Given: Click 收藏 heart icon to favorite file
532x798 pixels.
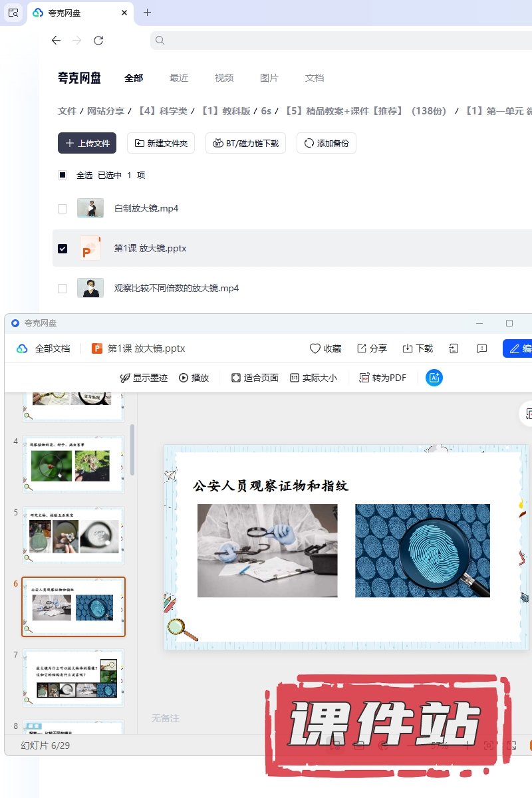Looking at the screenshot, I should (x=315, y=348).
